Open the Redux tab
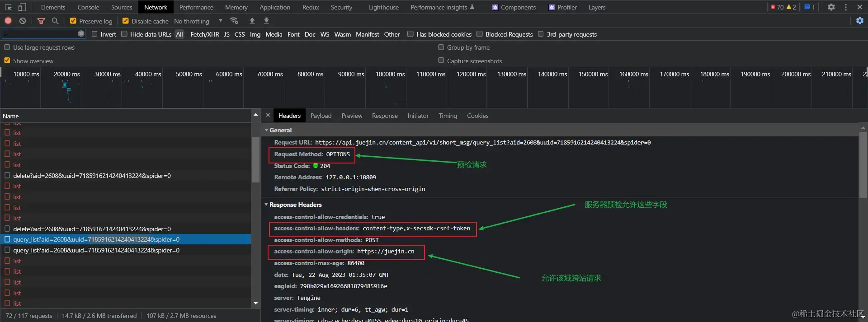The image size is (868, 322). pos(311,7)
